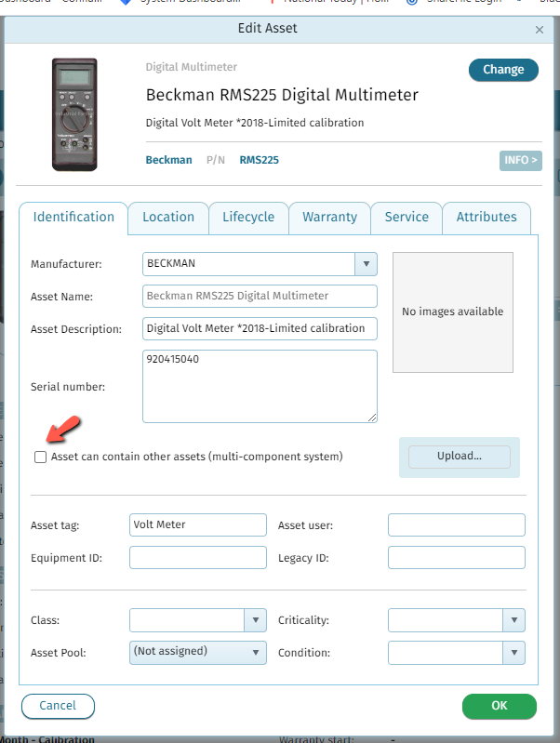Click the Change button
This screenshot has height=743, width=560.
pyautogui.click(x=503, y=70)
